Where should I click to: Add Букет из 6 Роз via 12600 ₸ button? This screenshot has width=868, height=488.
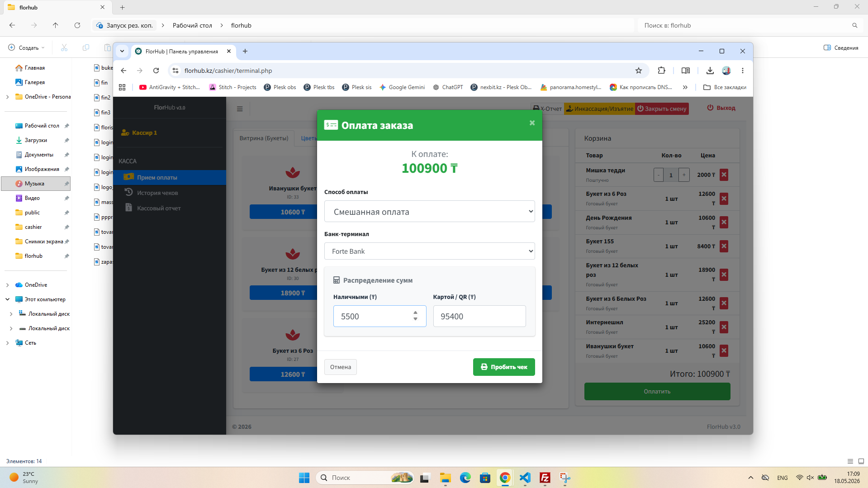pyautogui.click(x=284, y=374)
